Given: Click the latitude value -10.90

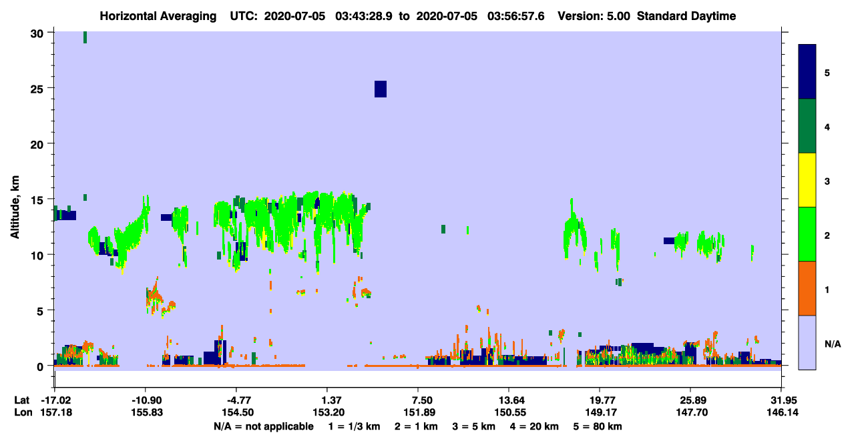Looking at the screenshot, I should point(145,400).
